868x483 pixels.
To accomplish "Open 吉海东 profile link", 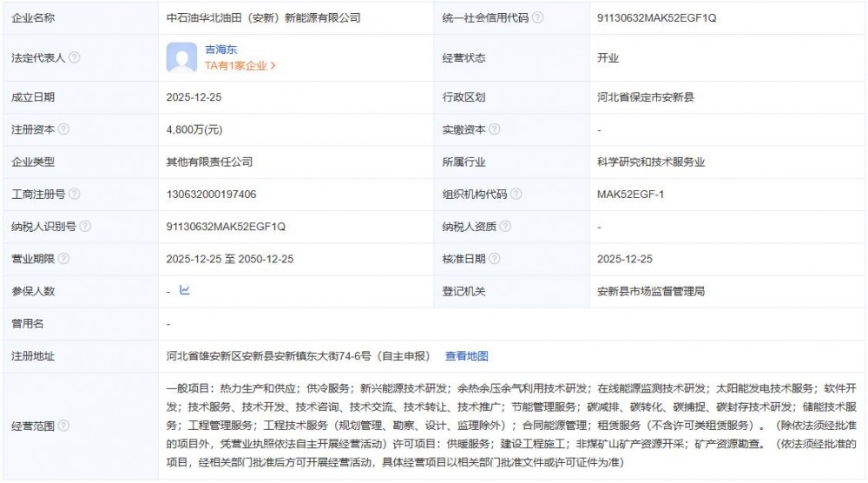I will click(x=220, y=50).
